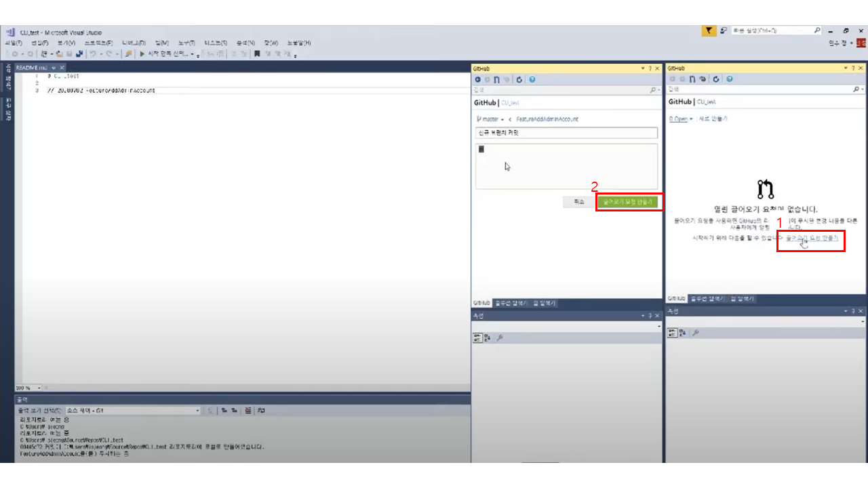Open the View (보기) menu
This screenshot has height=488, width=868.
click(66, 43)
